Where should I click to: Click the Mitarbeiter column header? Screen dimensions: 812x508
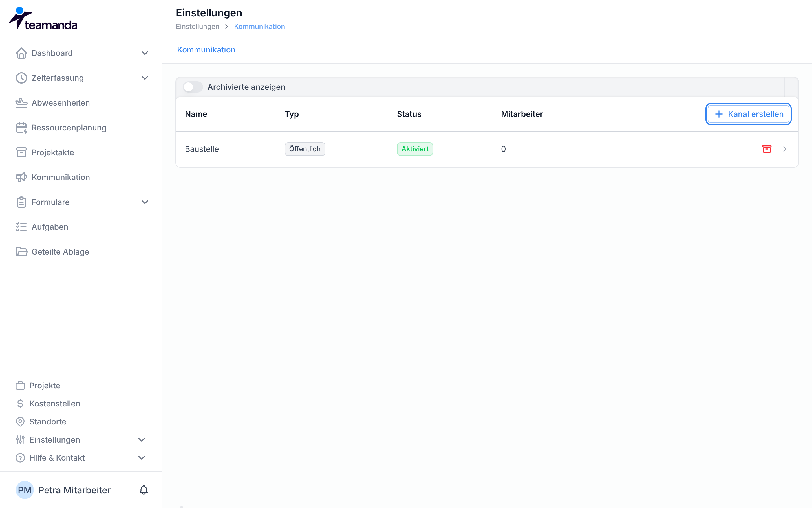[522, 114]
